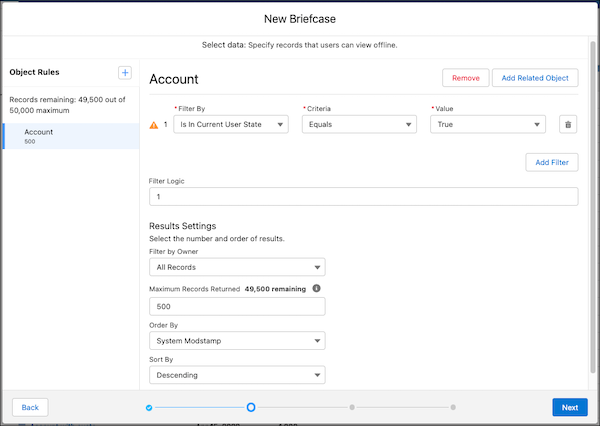Select Account in Object Rules list
Screen dimensions: 600x426
coord(71,136)
